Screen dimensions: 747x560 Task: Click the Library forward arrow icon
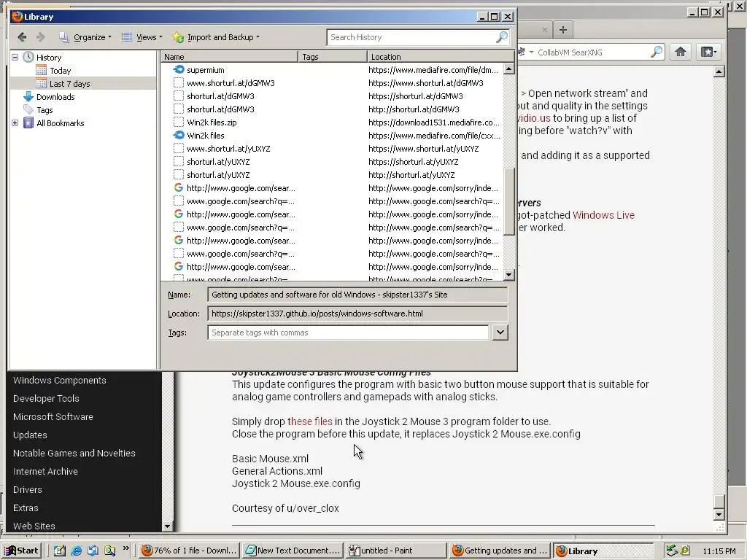coord(41,37)
